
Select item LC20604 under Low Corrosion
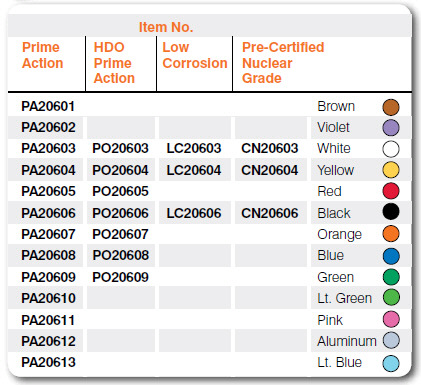click(194, 170)
